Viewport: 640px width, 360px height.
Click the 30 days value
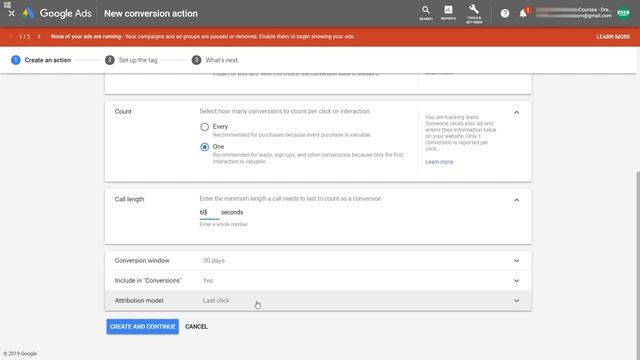[x=213, y=260]
